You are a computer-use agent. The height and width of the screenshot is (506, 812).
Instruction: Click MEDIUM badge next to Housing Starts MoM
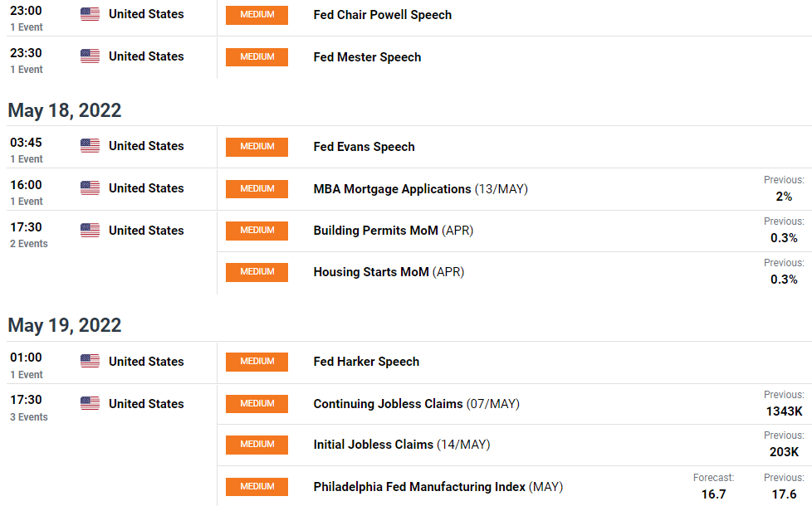257,271
